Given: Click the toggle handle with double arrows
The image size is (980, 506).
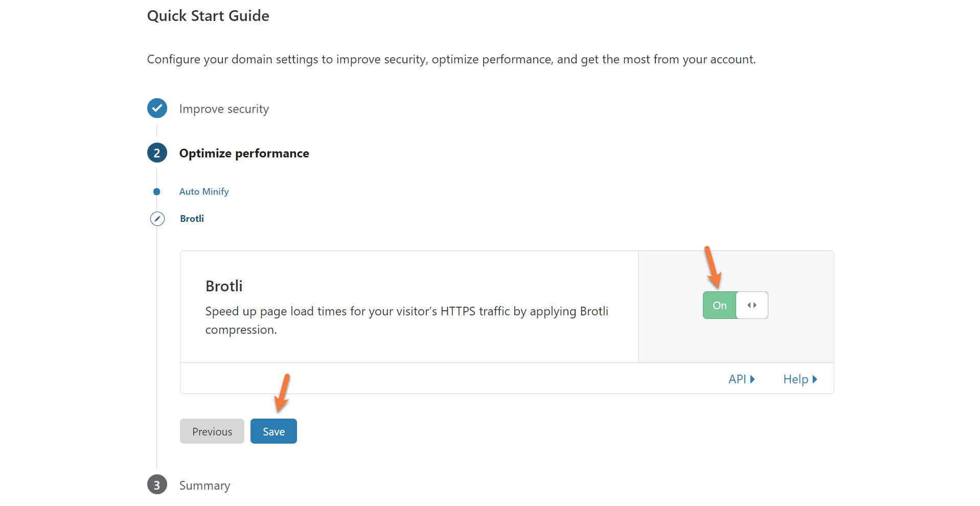Looking at the screenshot, I should pyautogui.click(x=751, y=305).
